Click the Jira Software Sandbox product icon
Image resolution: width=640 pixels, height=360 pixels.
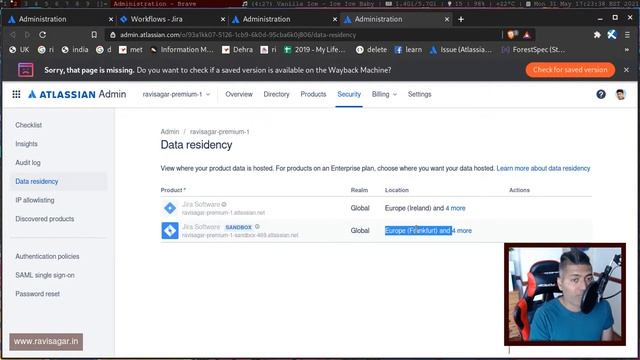[x=170, y=231]
